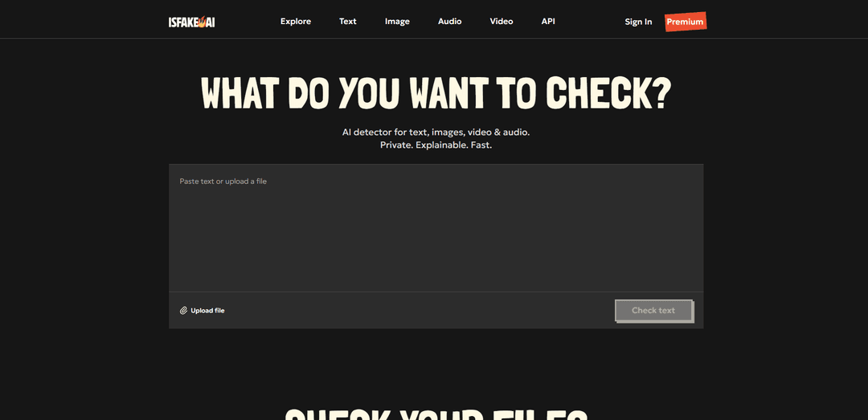
Task: Open the Image detector section
Action: click(x=397, y=22)
